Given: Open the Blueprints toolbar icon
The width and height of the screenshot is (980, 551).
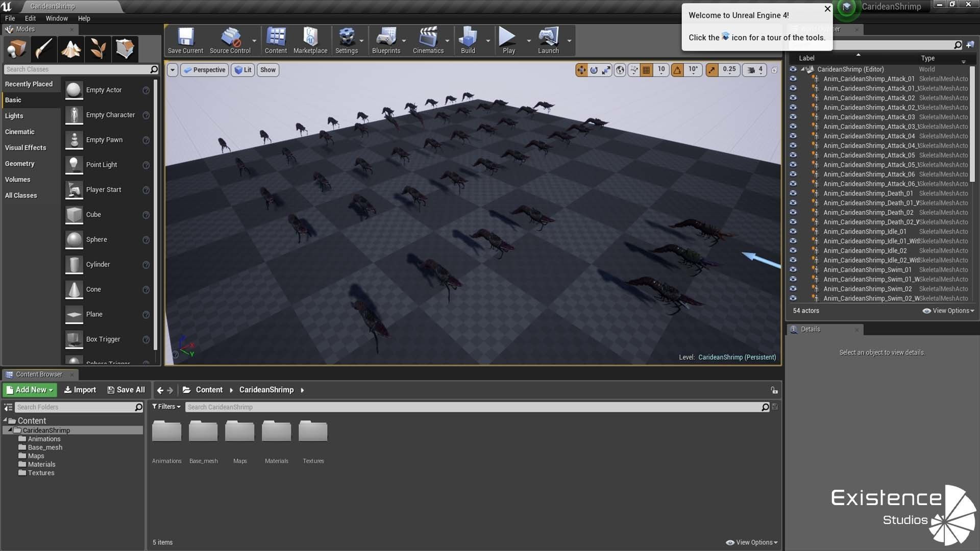Looking at the screenshot, I should [x=386, y=40].
